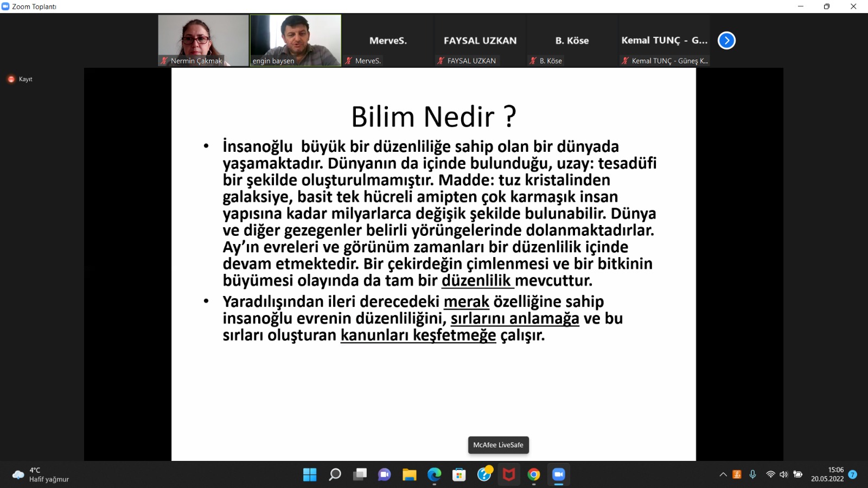Click the Kayıt recording indicator

[20, 79]
